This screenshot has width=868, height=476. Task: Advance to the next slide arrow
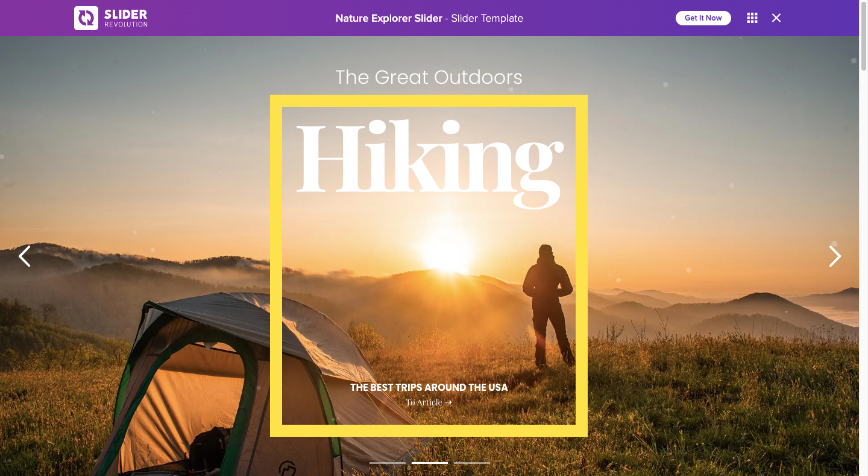pos(835,256)
